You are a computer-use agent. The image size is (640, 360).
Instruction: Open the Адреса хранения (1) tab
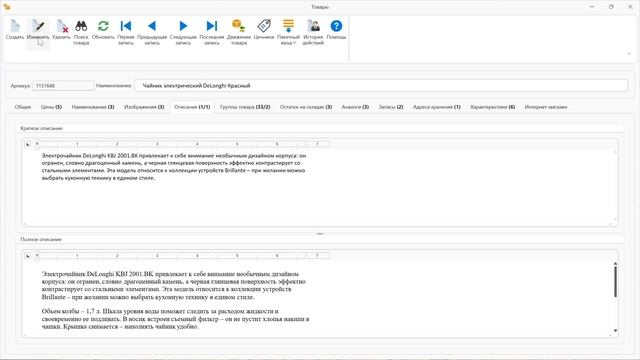tap(436, 107)
